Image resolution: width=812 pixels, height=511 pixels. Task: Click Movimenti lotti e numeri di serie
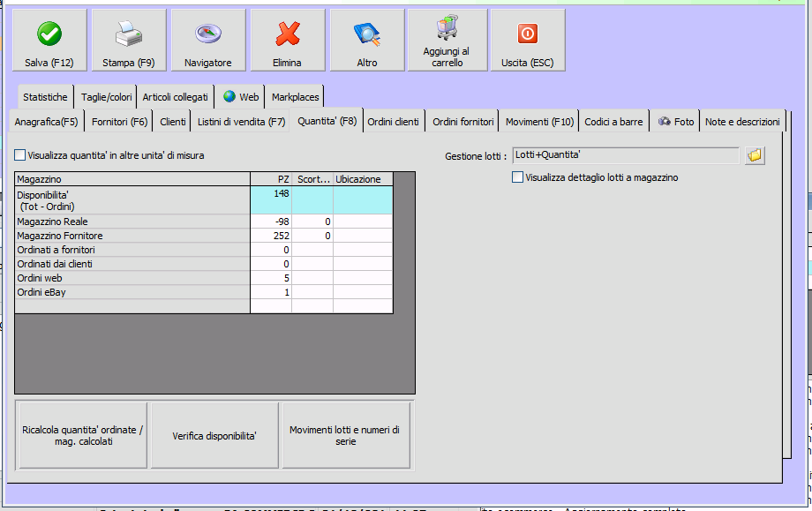point(345,435)
